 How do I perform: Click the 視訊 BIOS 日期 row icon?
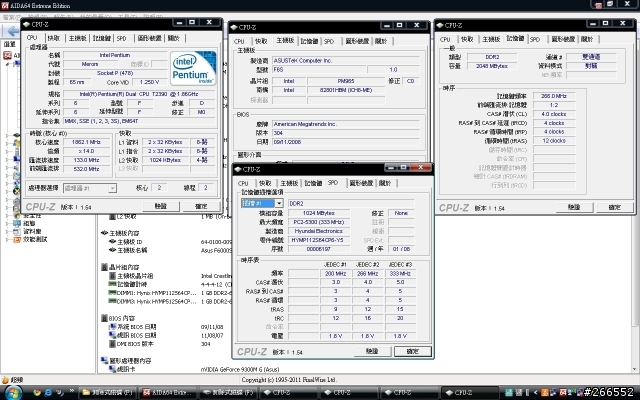pyautogui.click(x=112, y=335)
